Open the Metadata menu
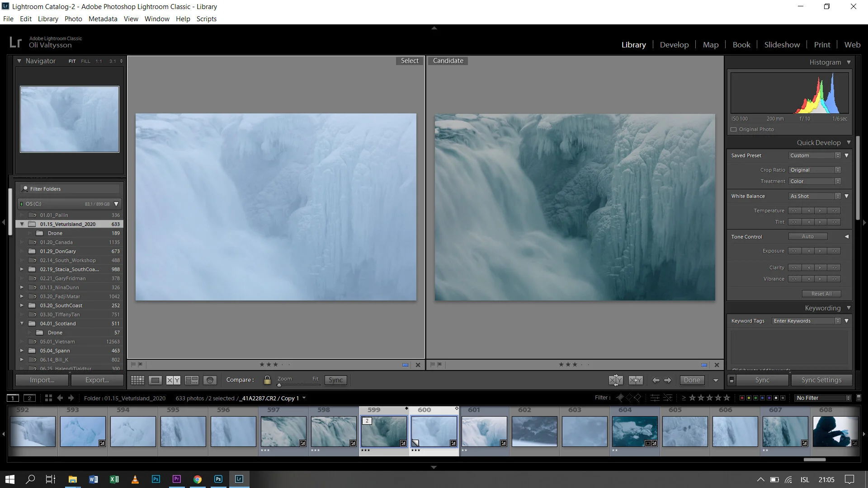 pos(103,19)
